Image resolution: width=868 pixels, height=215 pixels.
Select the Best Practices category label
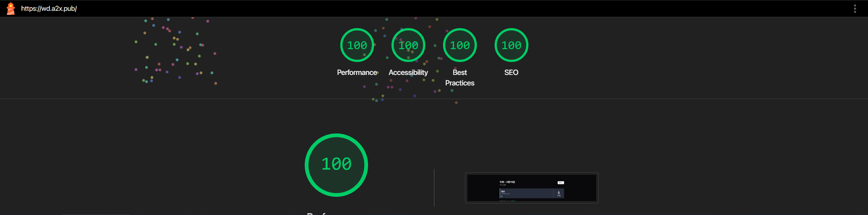[459, 78]
